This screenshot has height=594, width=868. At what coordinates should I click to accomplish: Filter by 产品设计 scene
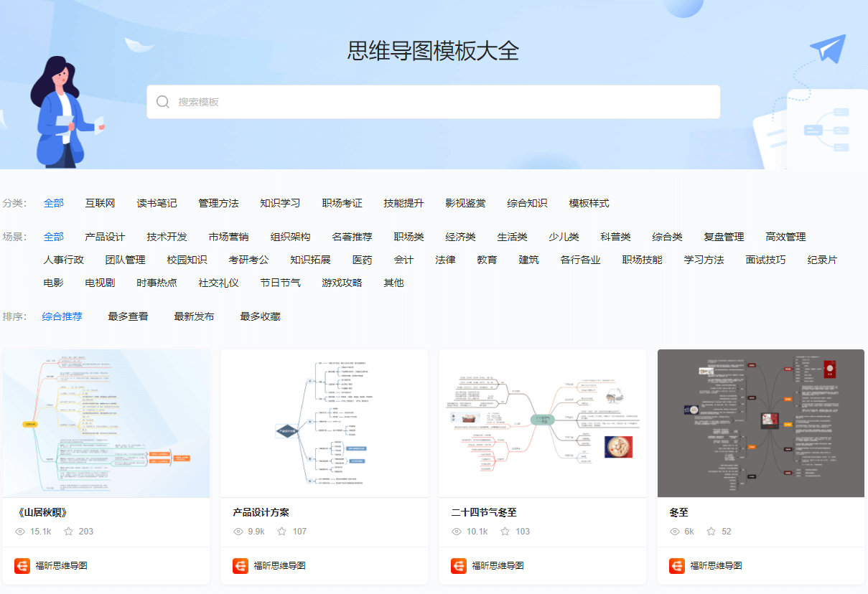tap(105, 237)
